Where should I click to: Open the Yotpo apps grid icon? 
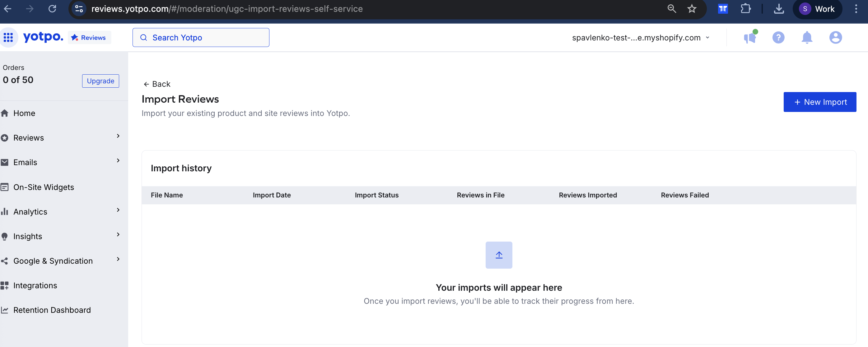pos(8,37)
